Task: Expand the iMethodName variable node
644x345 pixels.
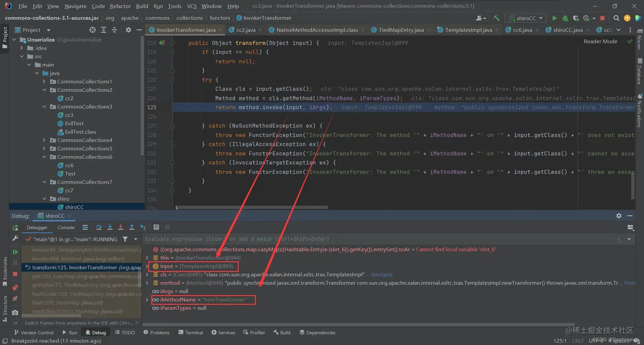Action: click(x=147, y=299)
